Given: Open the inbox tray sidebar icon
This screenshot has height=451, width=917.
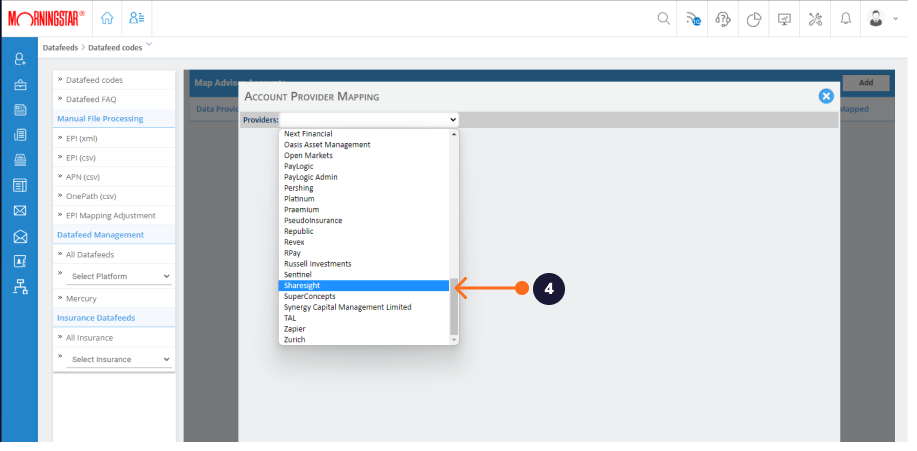Looking at the screenshot, I should click(20, 160).
